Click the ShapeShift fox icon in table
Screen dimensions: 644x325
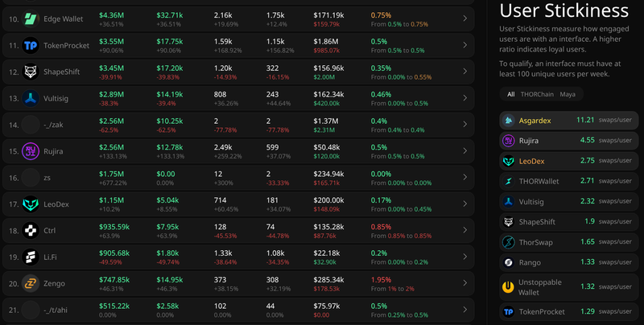tap(31, 72)
